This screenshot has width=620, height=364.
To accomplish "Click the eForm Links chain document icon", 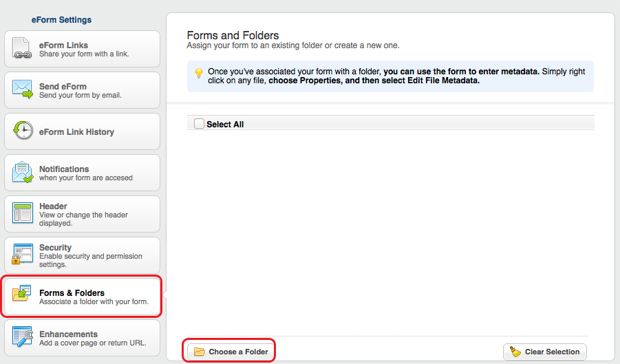I will 22,48.
